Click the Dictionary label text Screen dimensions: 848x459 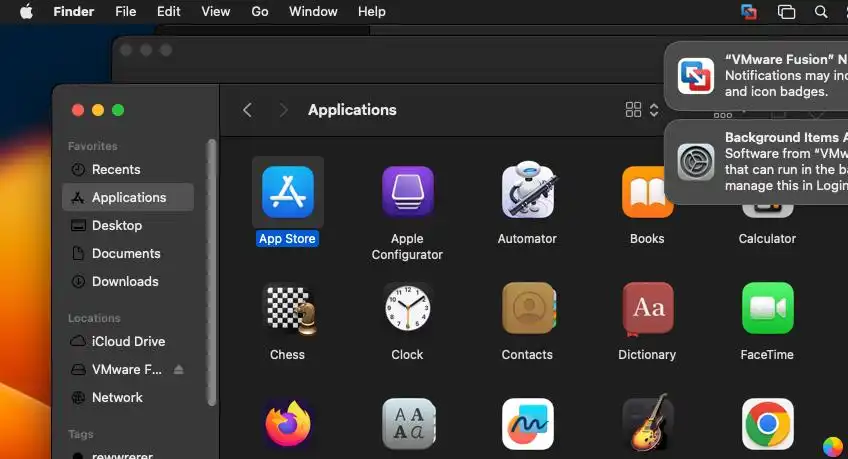pyautogui.click(x=647, y=355)
